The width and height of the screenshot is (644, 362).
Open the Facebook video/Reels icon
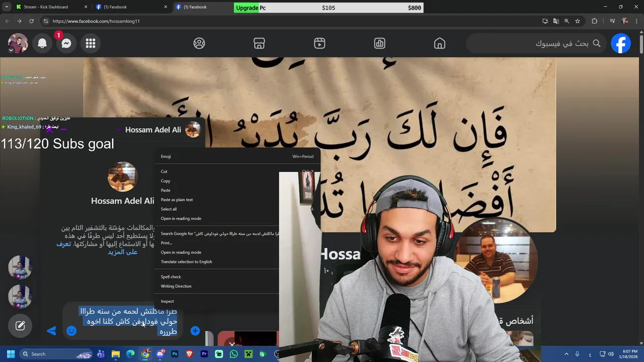[319, 44]
